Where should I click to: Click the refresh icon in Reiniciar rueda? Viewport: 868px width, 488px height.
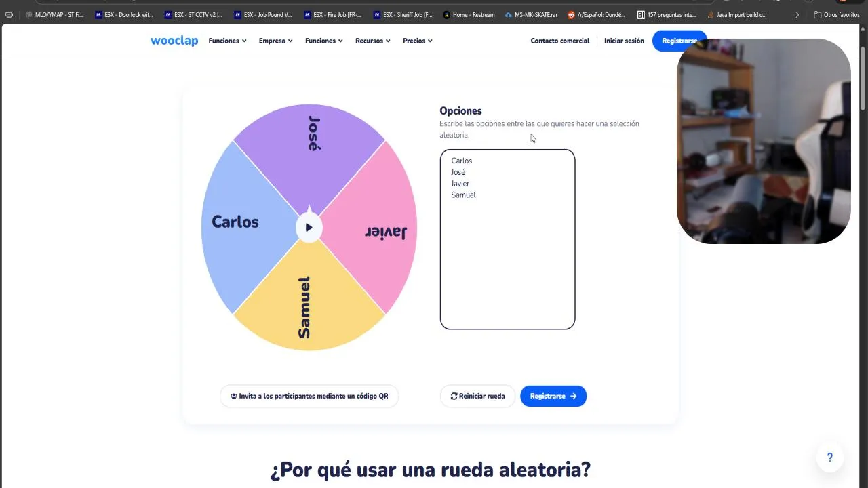[454, 396]
